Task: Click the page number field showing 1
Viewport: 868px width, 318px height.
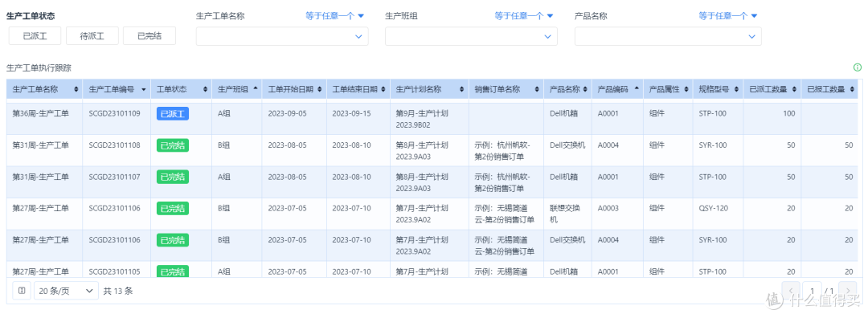Action: pos(812,290)
